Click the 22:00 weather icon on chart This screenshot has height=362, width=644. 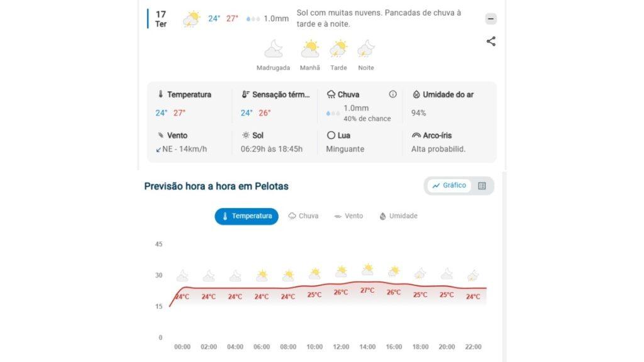473,275
